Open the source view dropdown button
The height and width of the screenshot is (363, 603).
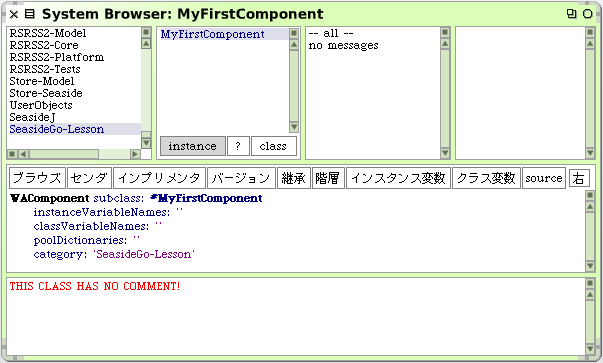(544, 178)
